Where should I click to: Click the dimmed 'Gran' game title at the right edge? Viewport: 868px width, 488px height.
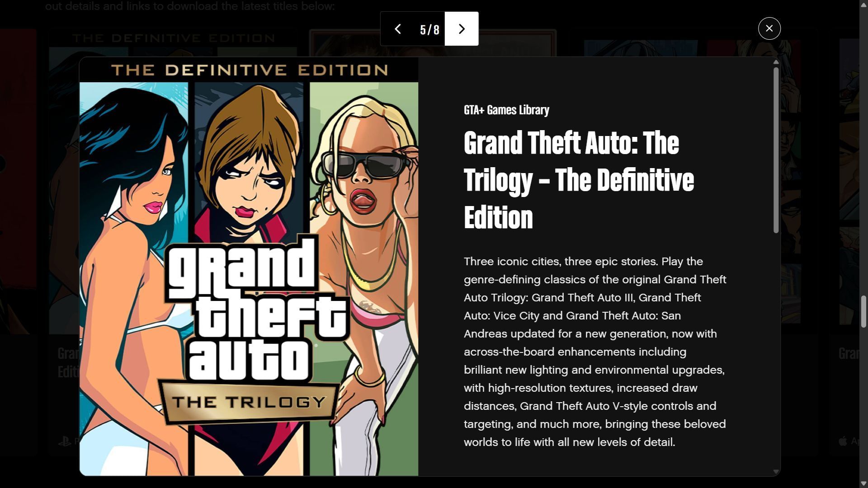point(849,353)
